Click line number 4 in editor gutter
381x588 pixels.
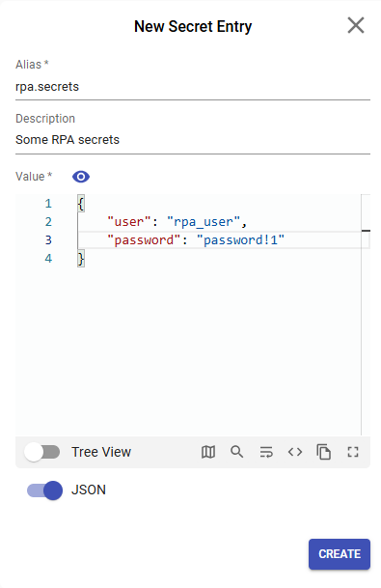coord(48,259)
